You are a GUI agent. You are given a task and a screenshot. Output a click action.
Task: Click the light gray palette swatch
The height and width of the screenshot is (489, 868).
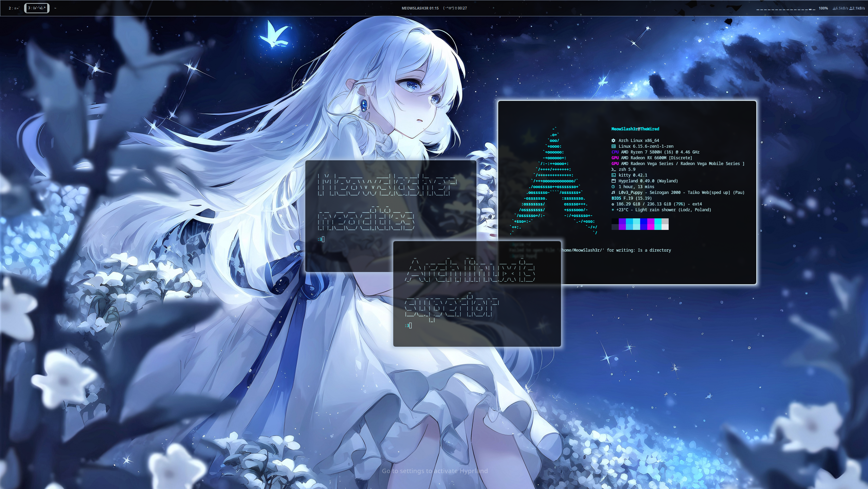pos(665,221)
